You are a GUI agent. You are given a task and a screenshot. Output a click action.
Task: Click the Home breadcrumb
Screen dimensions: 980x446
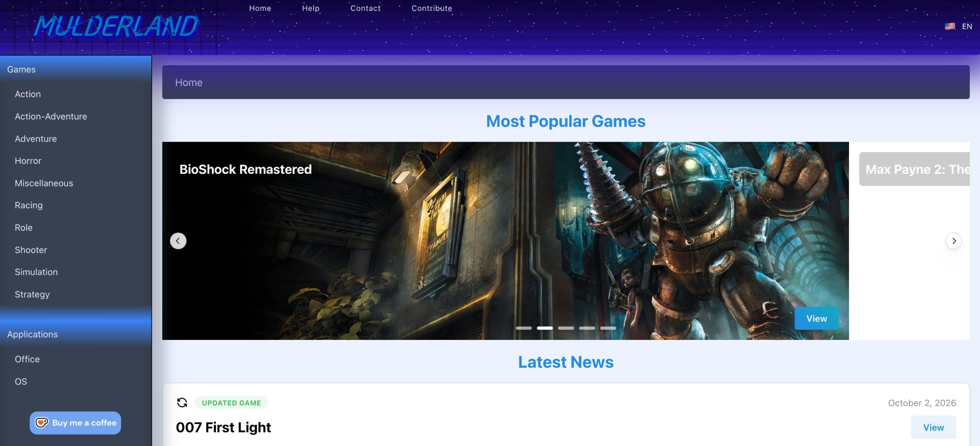coord(189,82)
